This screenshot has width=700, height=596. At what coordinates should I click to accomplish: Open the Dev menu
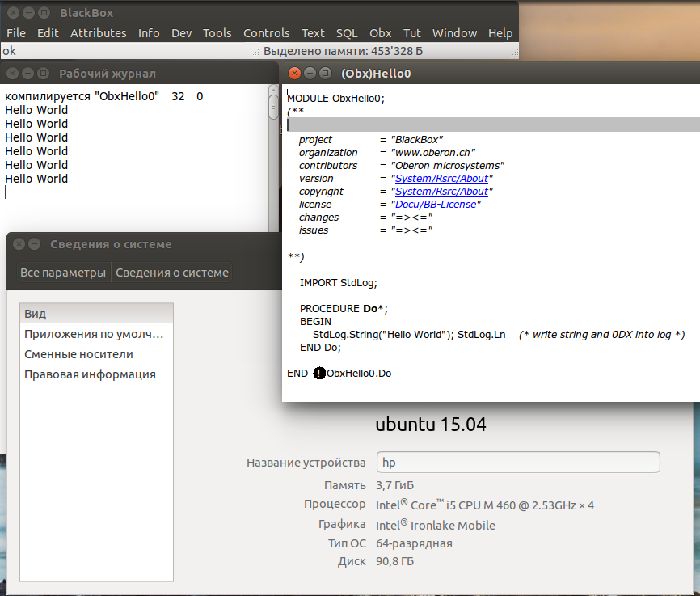click(182, 33)
